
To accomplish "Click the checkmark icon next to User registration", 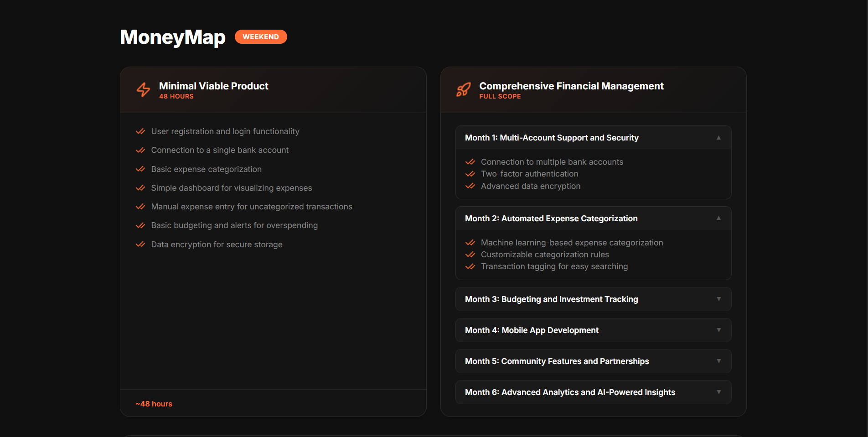I will [140, 131].
